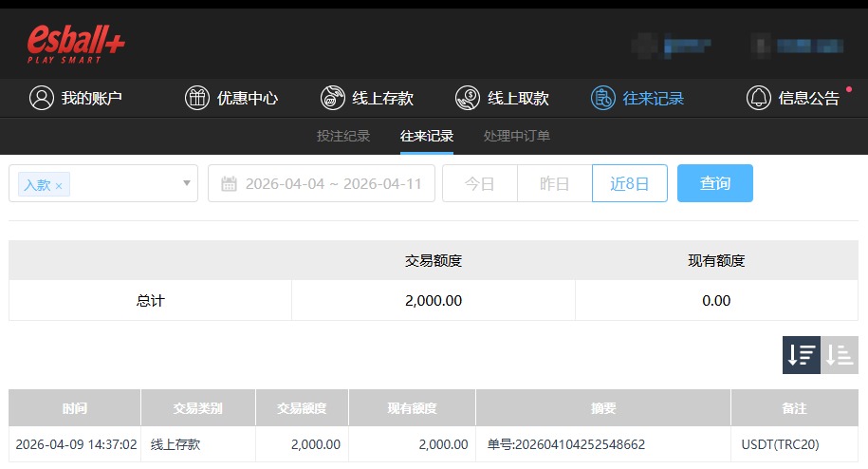Remove the 入款 filter tag
The image size is (868, 469).
pyautogui.click(x=59, y=185)
